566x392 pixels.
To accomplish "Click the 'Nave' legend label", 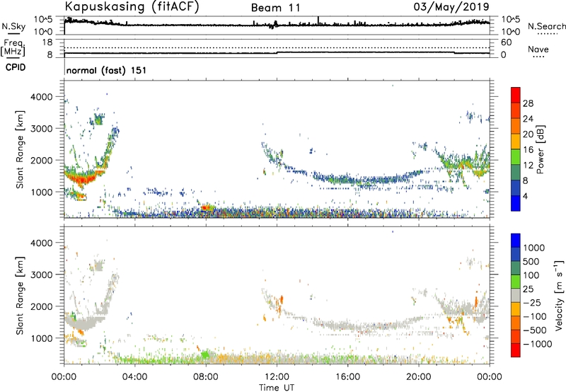I will tap(538, 50).
